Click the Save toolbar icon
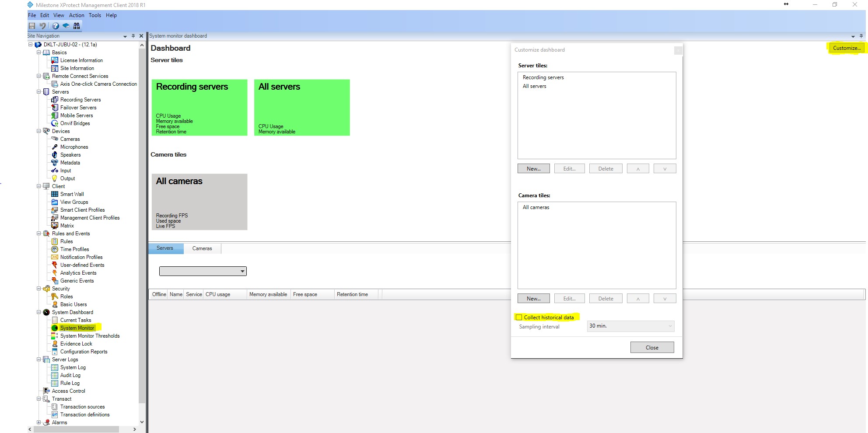The image size is (868, 433). (31, 26)
